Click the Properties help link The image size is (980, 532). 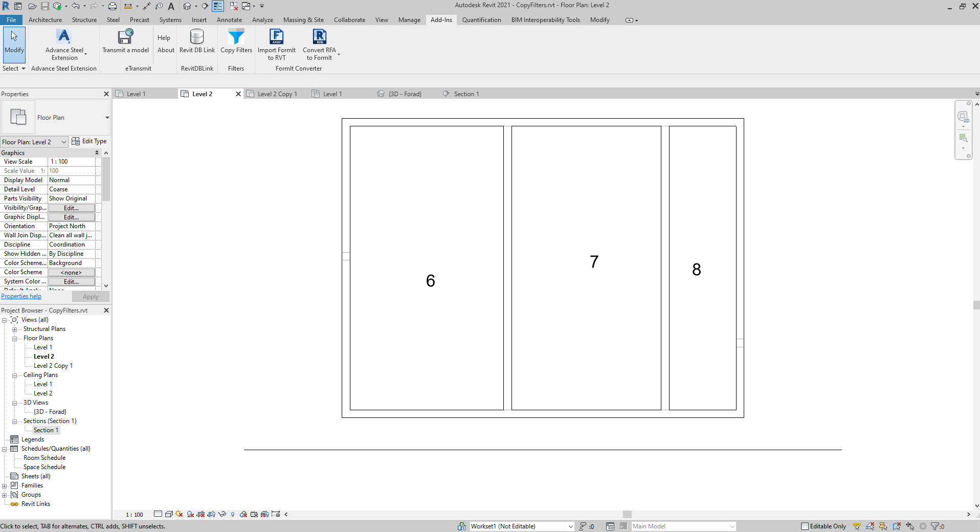21,296
